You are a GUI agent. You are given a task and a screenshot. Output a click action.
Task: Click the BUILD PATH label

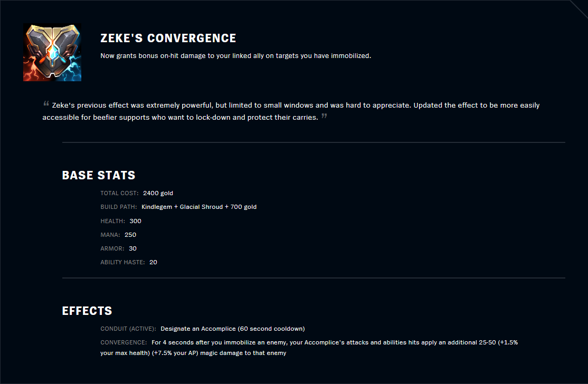click(x=119, y=207)
